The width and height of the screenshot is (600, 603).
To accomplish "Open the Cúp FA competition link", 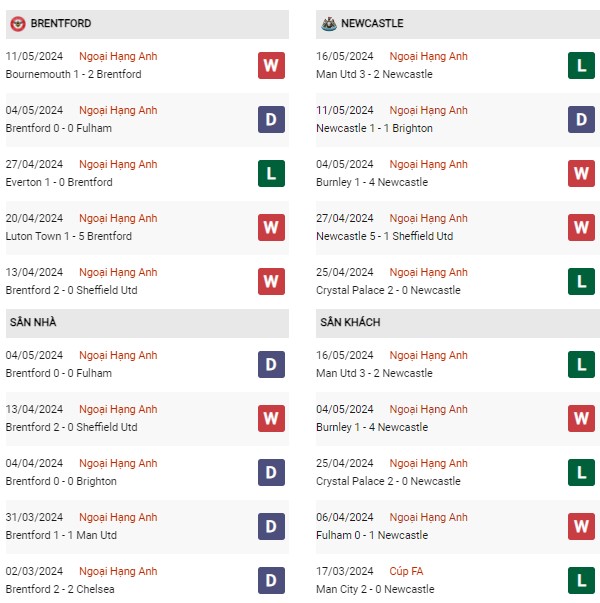I will (x=404, y=571).
